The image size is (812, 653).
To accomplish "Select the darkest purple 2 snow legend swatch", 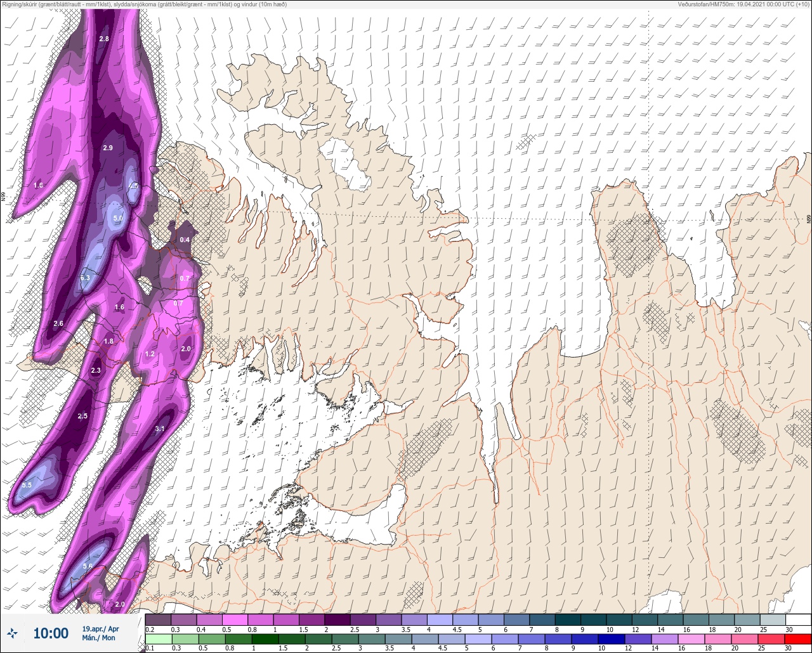I will click(337, 619).
